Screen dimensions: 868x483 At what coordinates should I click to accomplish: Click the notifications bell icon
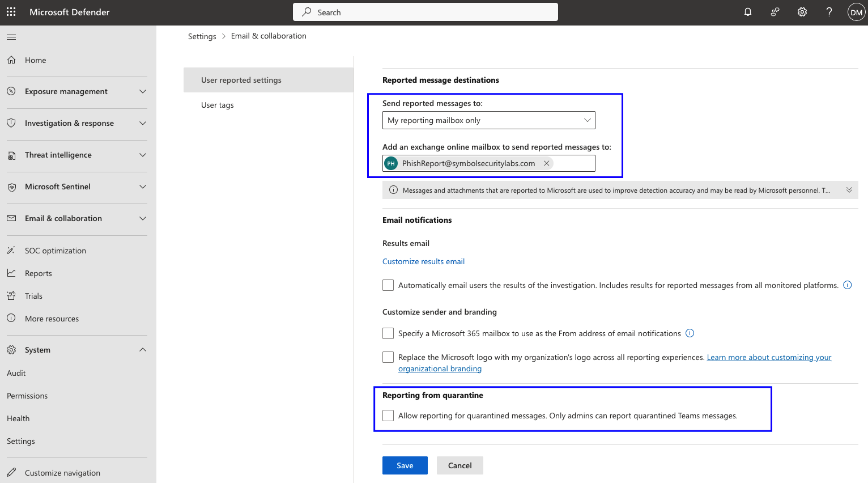coord(747,11)
